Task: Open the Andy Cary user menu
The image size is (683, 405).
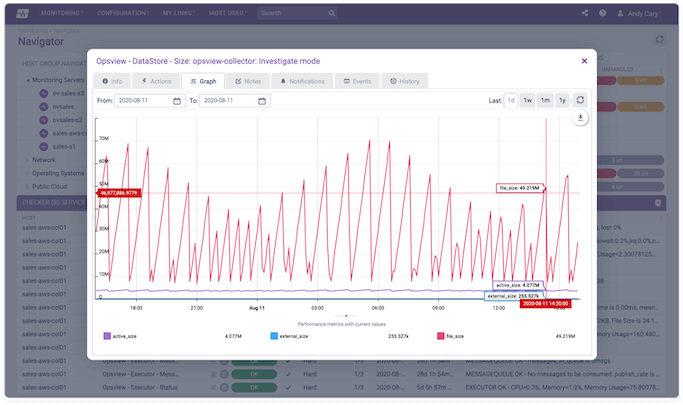Action: (x=645, y=14)
